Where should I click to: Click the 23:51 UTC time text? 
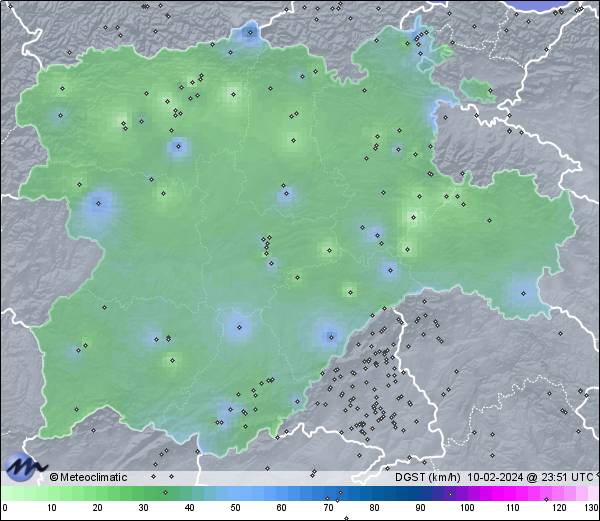pyautogui.click(x=566, y=477)
